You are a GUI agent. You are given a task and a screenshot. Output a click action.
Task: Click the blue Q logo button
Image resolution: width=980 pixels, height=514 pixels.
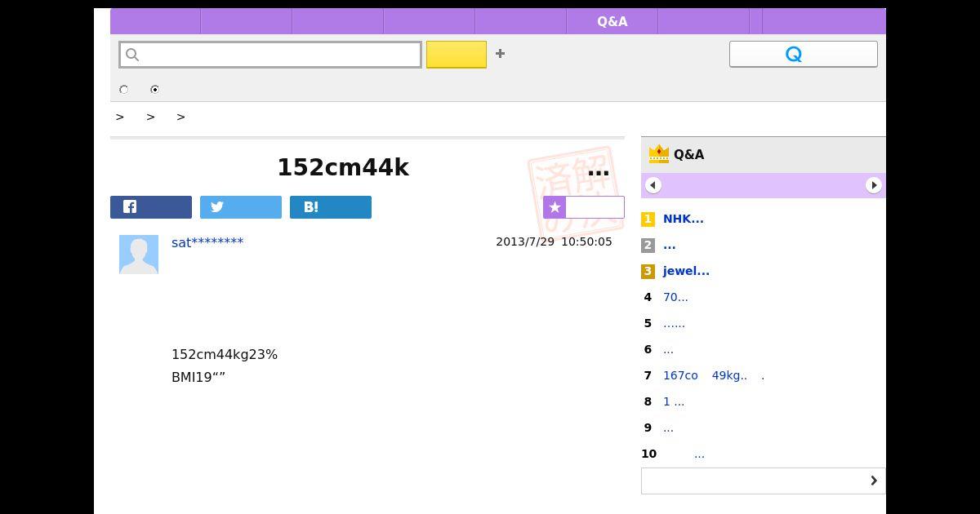pyautogui.click(x=804, y=54)
